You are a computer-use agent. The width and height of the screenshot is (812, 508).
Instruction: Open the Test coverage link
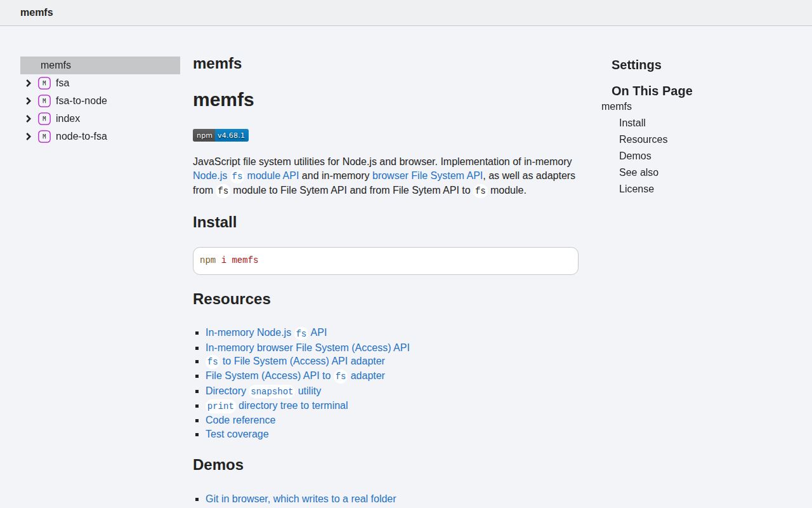click(237, 434)
